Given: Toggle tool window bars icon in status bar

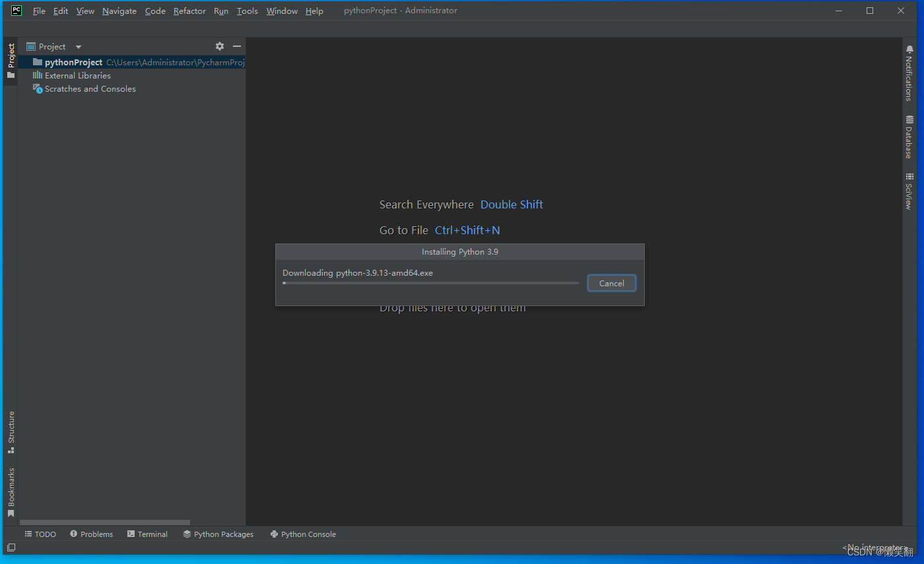Looking at the screenshot, I should click(x=11, y=548).
